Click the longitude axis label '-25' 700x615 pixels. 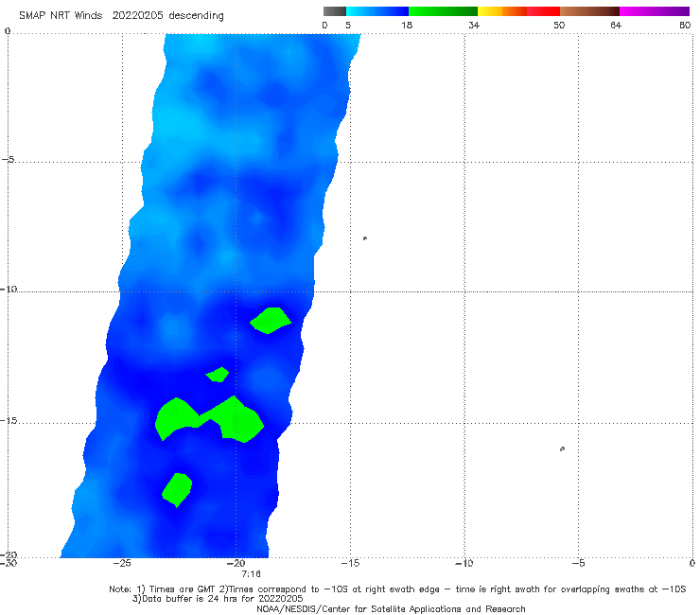point(122,563)
